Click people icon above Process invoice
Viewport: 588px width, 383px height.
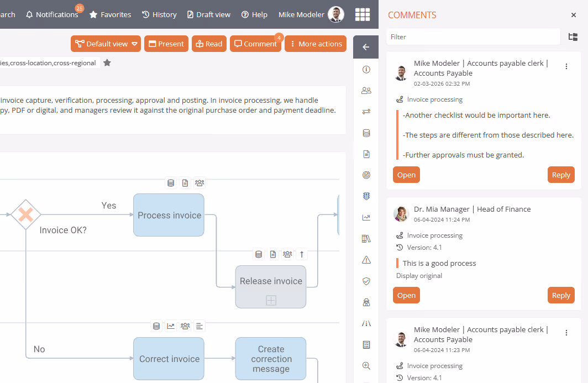tap(200, 183)
